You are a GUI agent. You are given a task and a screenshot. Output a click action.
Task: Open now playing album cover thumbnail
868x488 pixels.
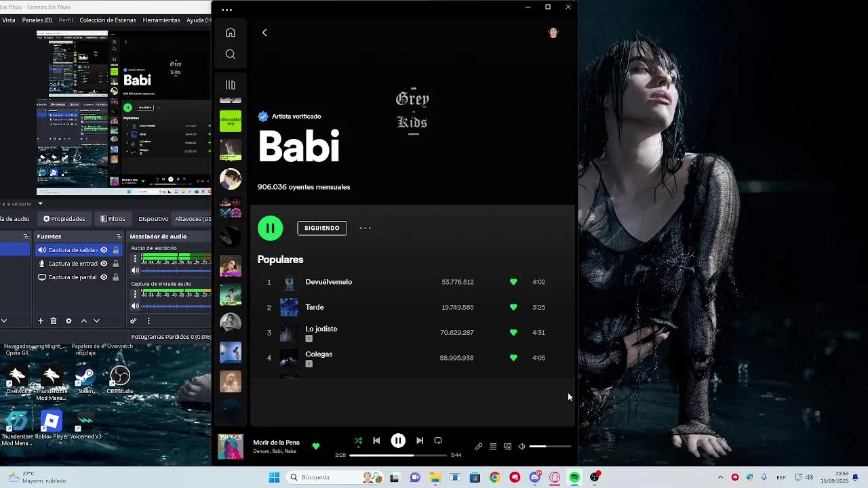(231, 447)
